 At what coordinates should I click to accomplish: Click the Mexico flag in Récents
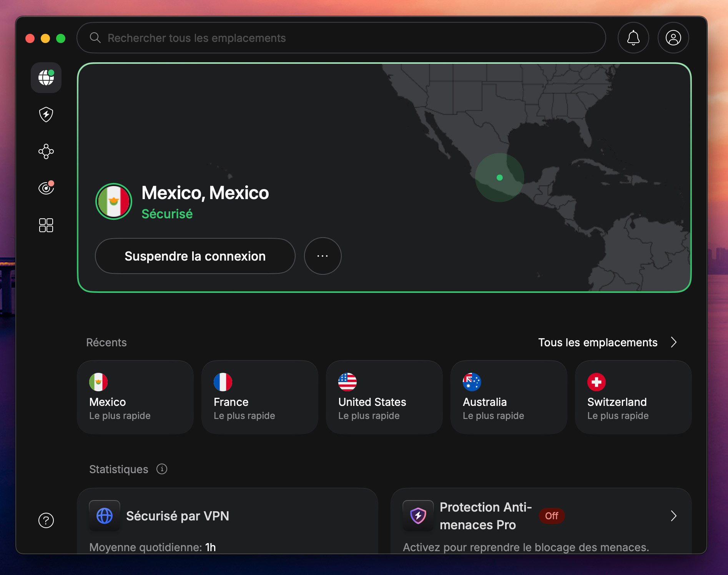(98, 382)
